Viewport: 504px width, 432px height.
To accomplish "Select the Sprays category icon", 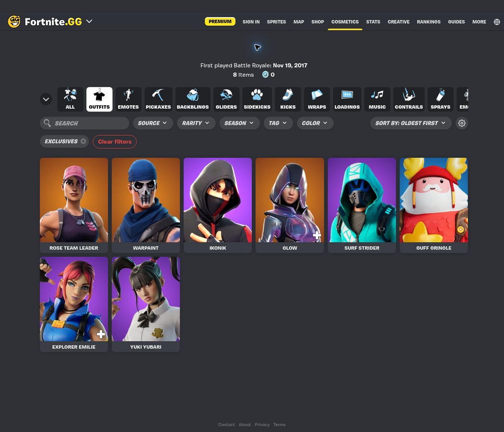I will [441, 99].
